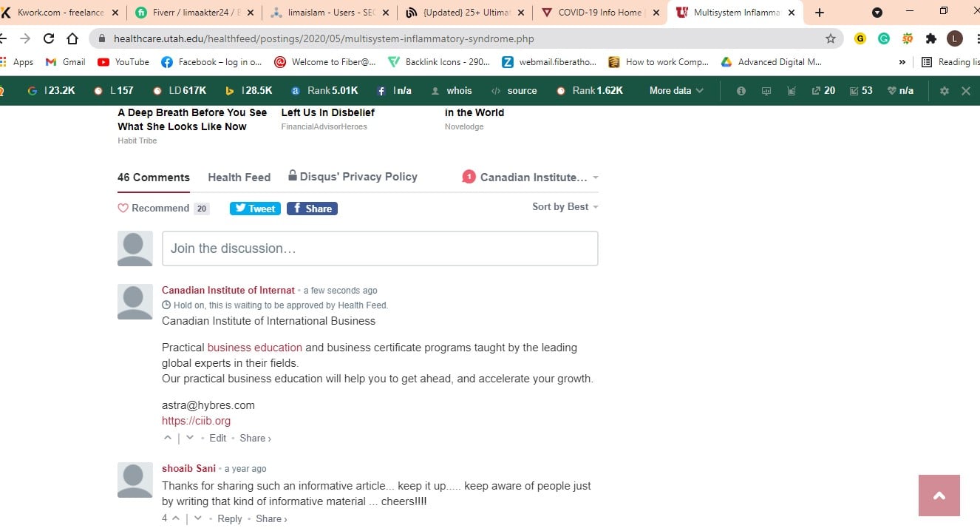The width and height of the screenshot is (980, 531).
Task: View the page source via the toolbar
Action: click(x=514, y=90)
